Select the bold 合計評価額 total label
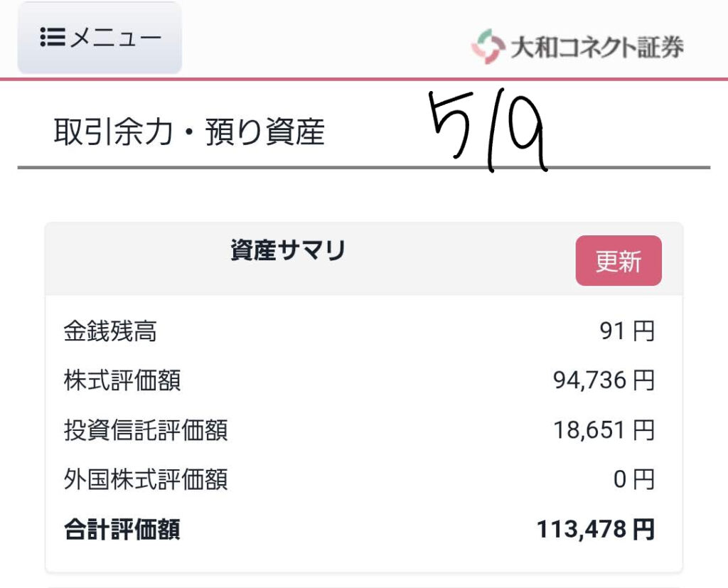728x588 pixels. pyautogui.click(x=122, y=530)
